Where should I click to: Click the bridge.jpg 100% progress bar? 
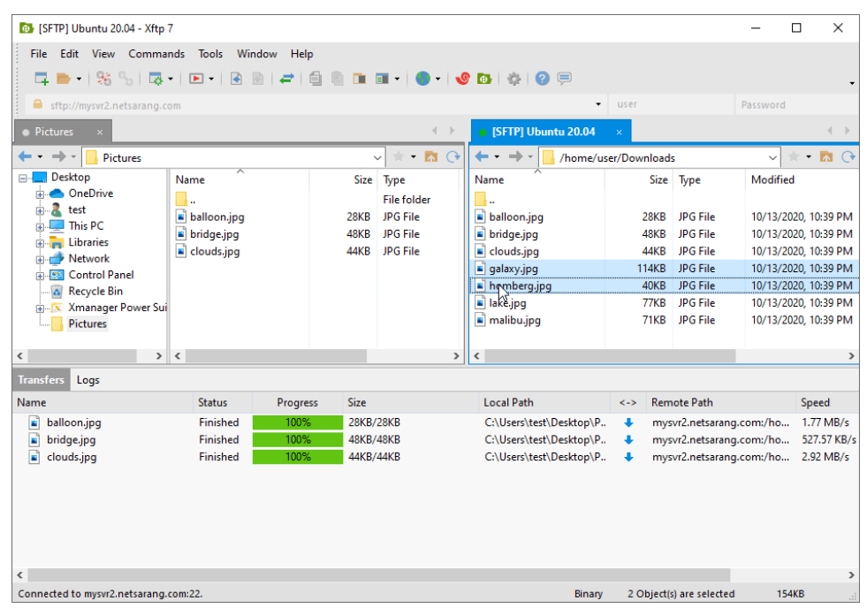298,439
